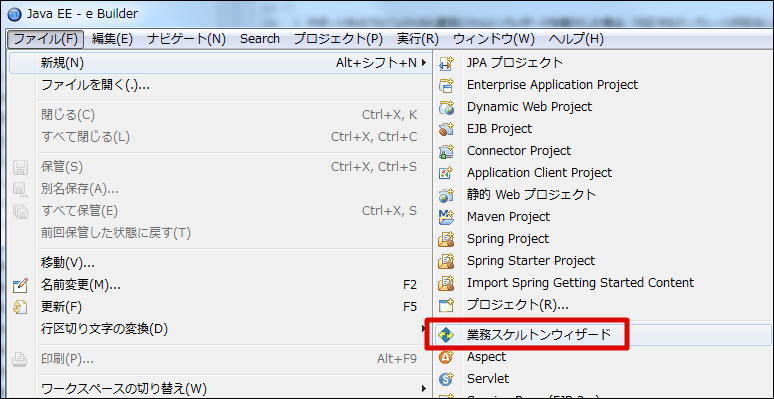This screenshot has width=774, height=399.
Task: Click the Connector Project icon
Action: [x=446, y=151]
